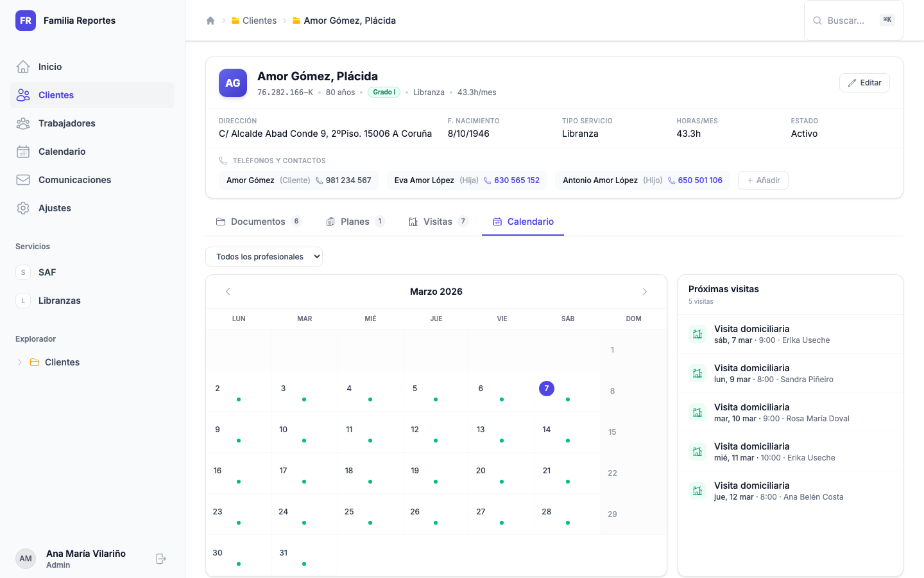Open the Calendario sidebar item
The width and height of the screenshot is (924, 578).
click(62, 152)
